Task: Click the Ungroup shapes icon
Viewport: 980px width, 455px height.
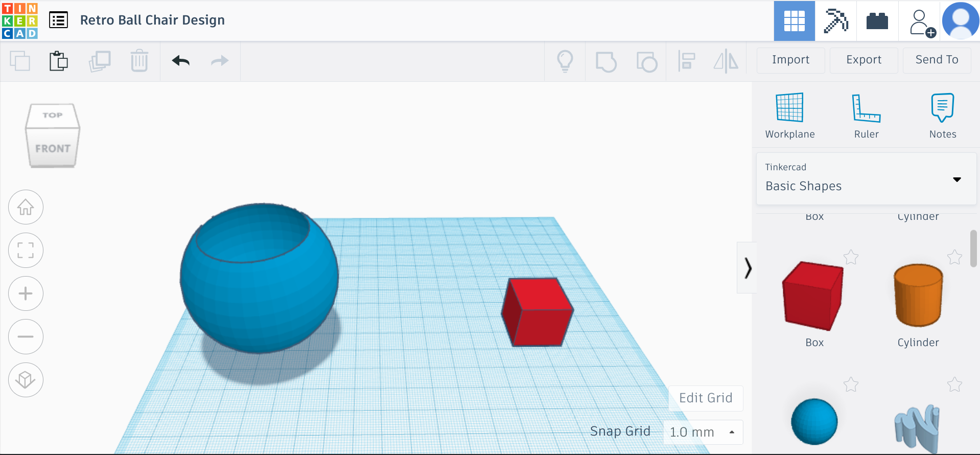Action: coord(647,62)
